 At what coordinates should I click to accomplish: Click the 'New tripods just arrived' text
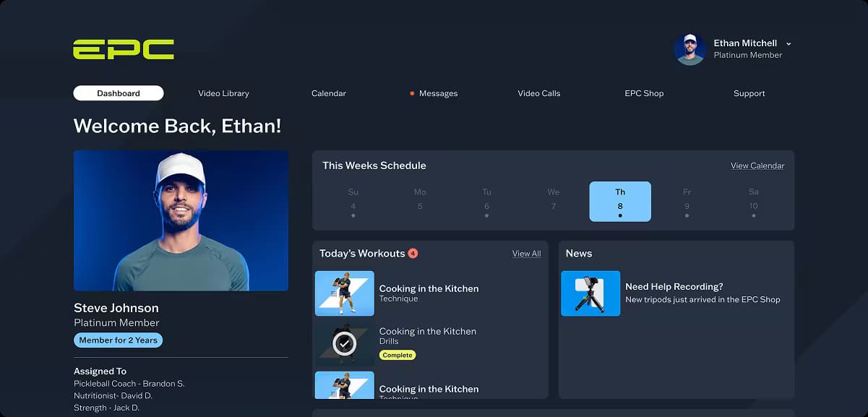click(x=702, y=299)
